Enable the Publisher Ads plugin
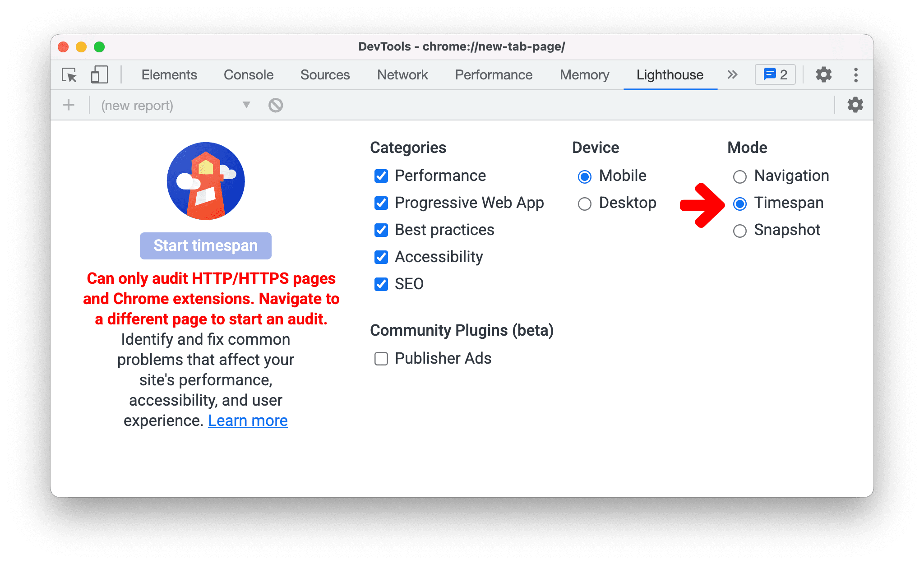Image resolution: width=924 pixels, height=564 pixels. pos(381,358)
